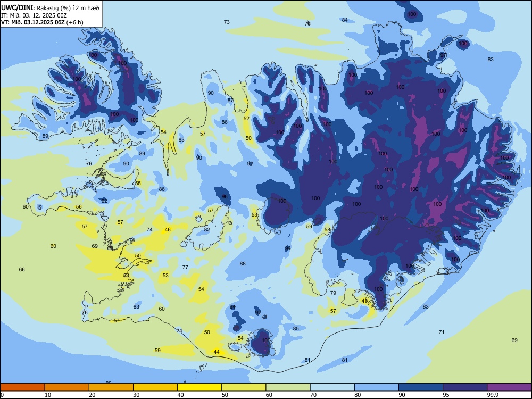This screenshot has width=532, height=399.
Task: Click the humidity value '96' in the map centre
Action: 225,197
